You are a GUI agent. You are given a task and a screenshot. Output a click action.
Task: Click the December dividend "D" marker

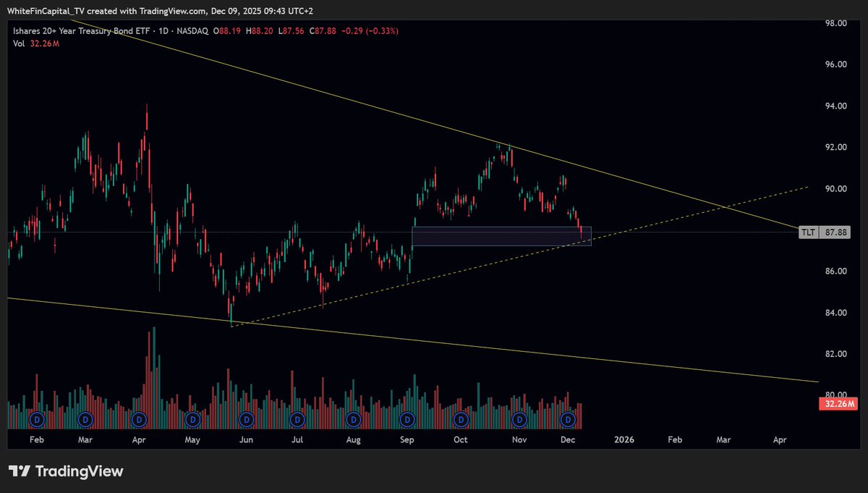pos(568,418)
